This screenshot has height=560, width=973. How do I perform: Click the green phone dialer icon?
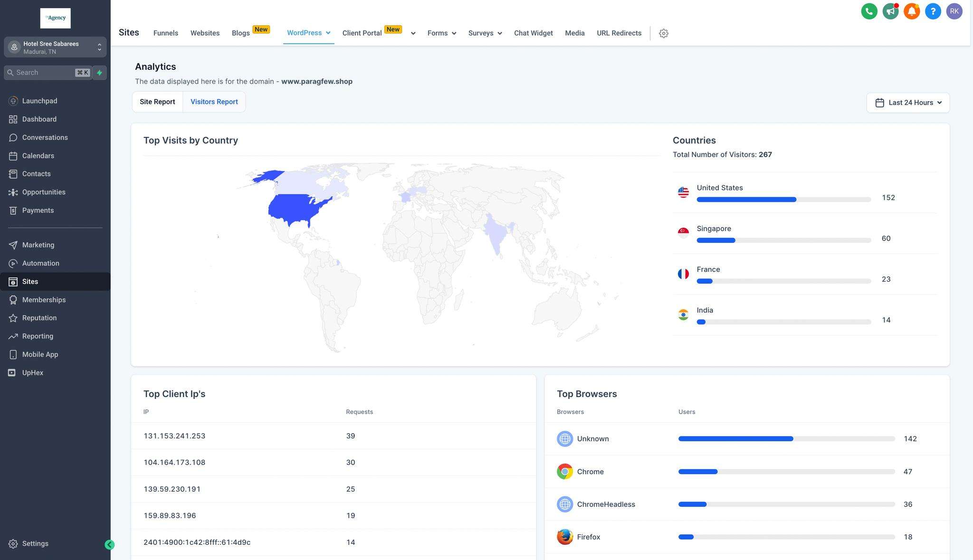(869, 11)
